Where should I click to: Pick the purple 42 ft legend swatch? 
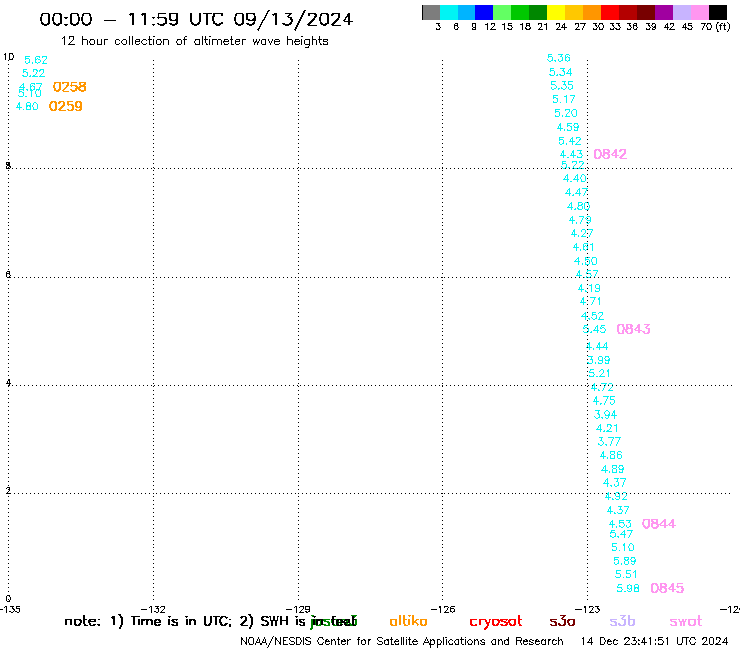(664, 12)
